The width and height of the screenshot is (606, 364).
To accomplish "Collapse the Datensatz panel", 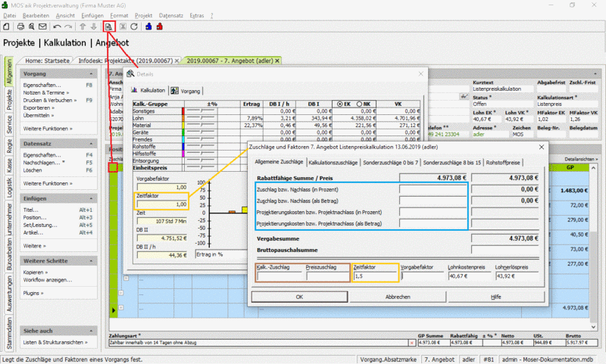I will pyautogui.click(x=91, y=144).
